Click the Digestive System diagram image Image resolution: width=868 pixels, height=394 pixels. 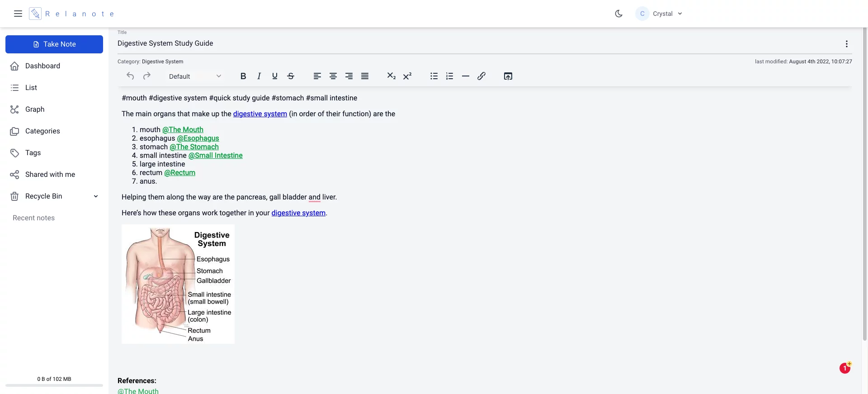point(178,284)
